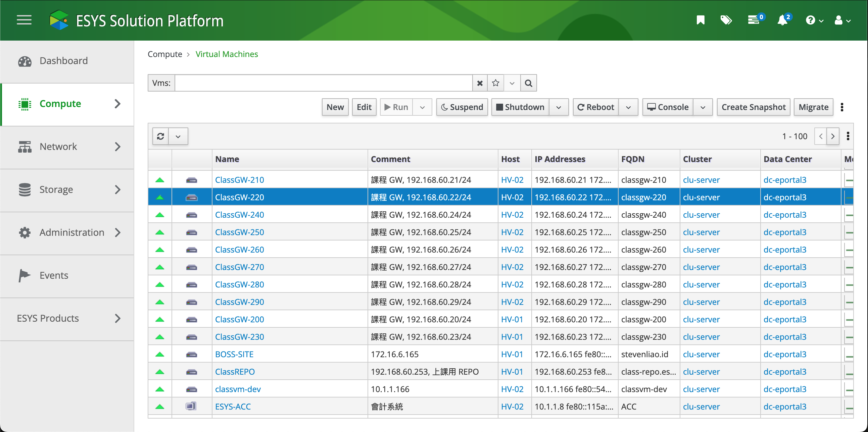Run search with magnifier icon
868x432 pixels.
point(528,83)
